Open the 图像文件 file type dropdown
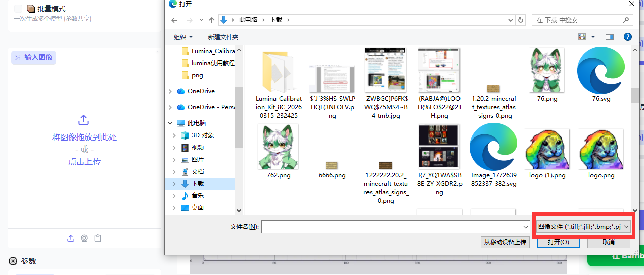Viewport: 644px width, 275px height. pos(584,227)
